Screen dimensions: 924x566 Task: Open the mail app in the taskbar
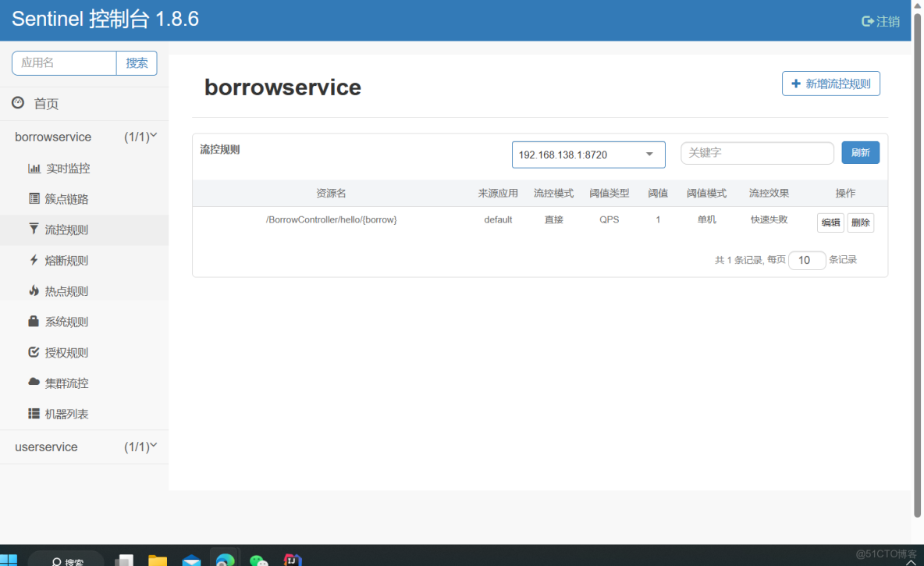coord(191,558)
